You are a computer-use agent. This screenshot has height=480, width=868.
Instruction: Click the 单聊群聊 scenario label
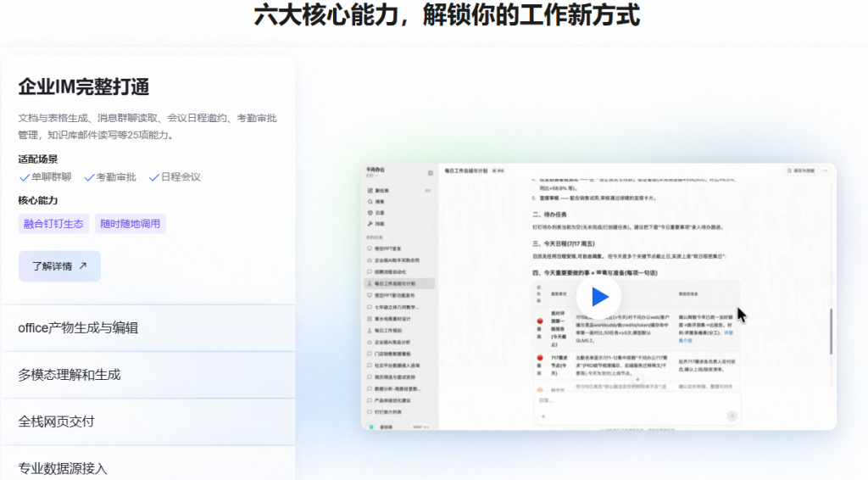click(52, 177)
